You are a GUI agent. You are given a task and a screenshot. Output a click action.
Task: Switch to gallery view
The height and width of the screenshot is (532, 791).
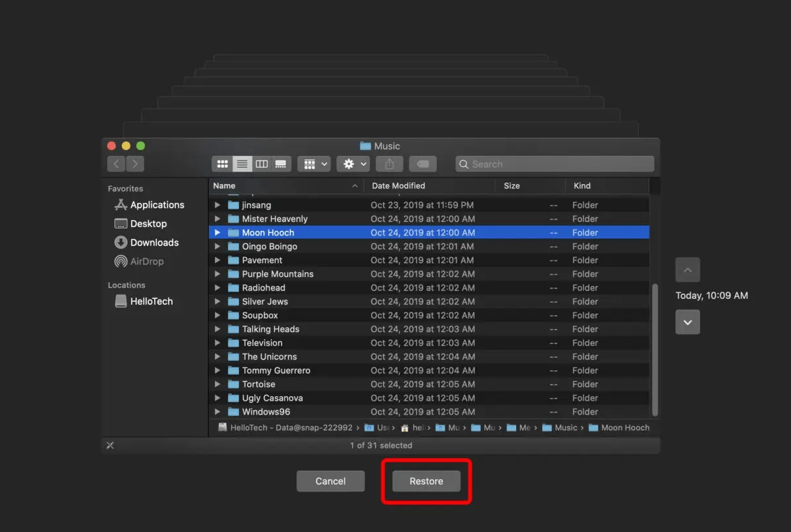coord(281,164)
